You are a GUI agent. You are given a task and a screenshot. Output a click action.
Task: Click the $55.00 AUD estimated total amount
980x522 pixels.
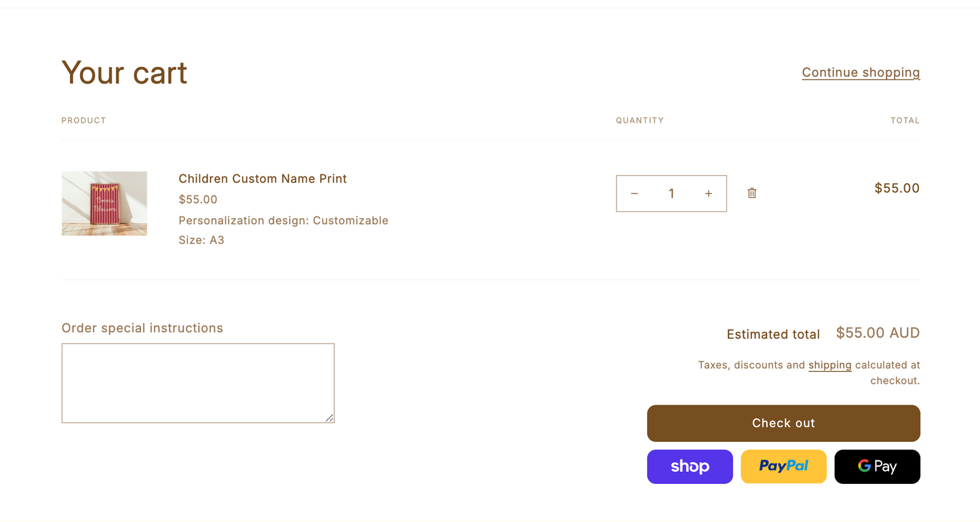pyautogui.click(x=878, y=333)
